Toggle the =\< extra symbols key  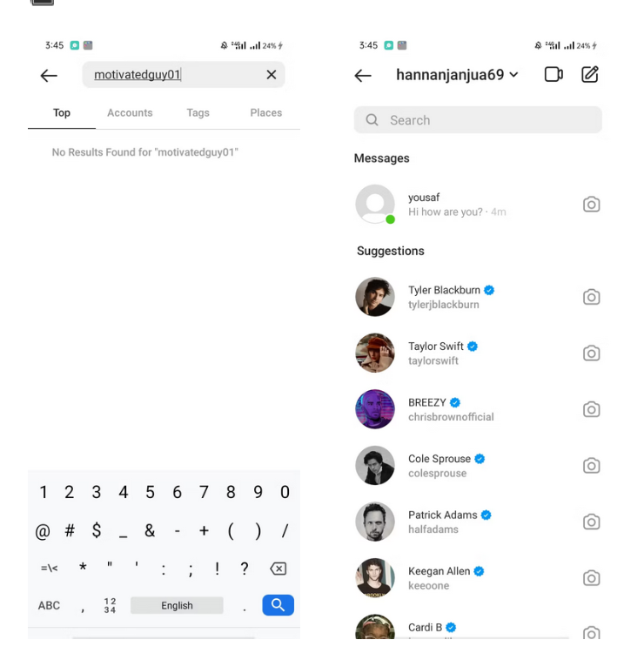coord(49,569)
